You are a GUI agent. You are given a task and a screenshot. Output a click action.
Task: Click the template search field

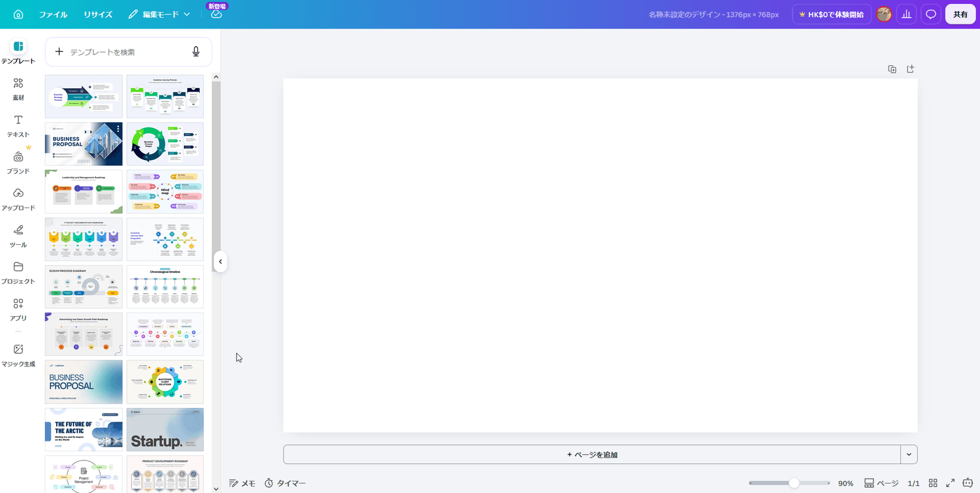pos(128,52)
